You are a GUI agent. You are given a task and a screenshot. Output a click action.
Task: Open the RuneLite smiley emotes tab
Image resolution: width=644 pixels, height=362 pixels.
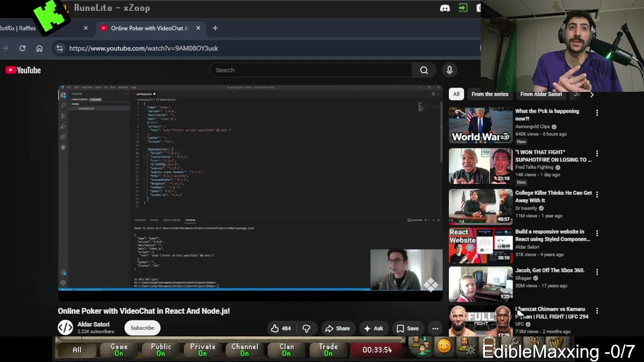point(444,346)
